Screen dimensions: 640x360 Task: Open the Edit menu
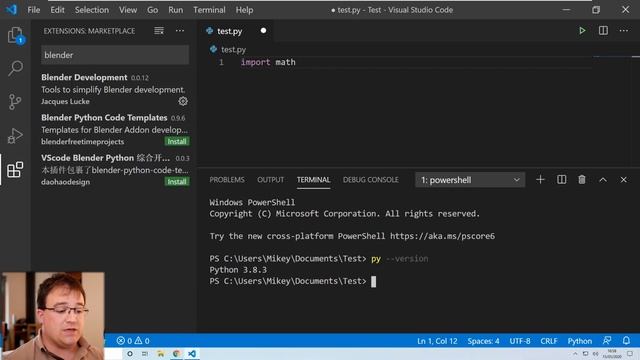pyautogui.click(x=57, y=10)
